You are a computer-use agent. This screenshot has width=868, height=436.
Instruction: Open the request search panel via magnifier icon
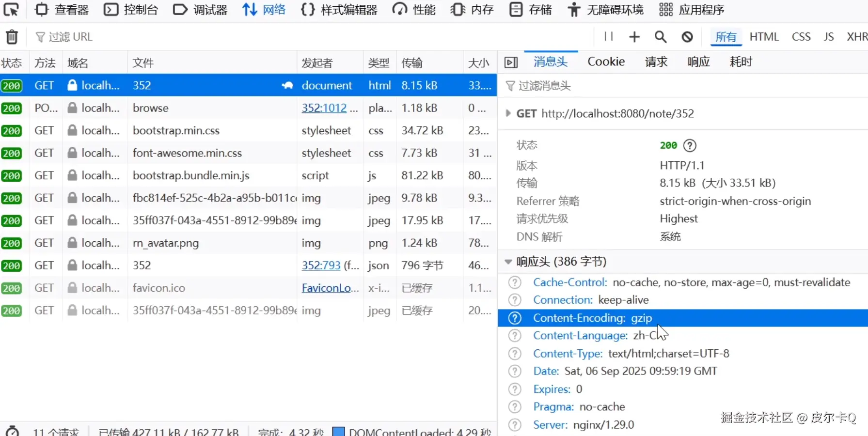[661, 37]
